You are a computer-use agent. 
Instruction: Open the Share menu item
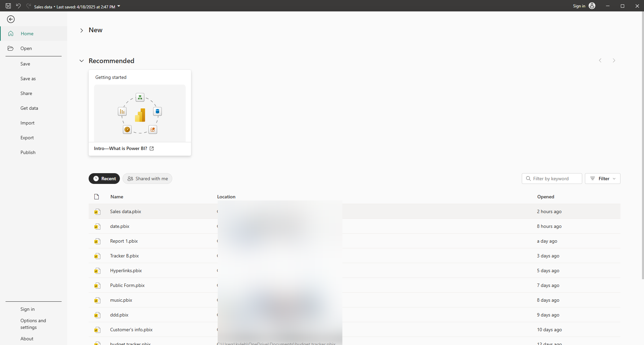(26, 93)
